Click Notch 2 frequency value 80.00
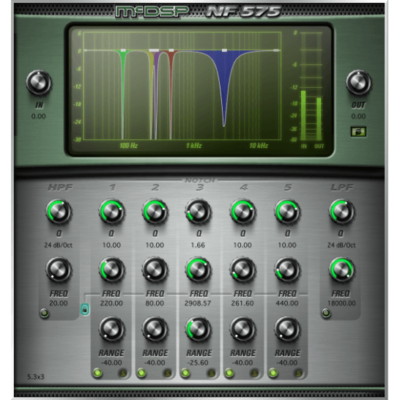400x400 pixels. [155, 303]
